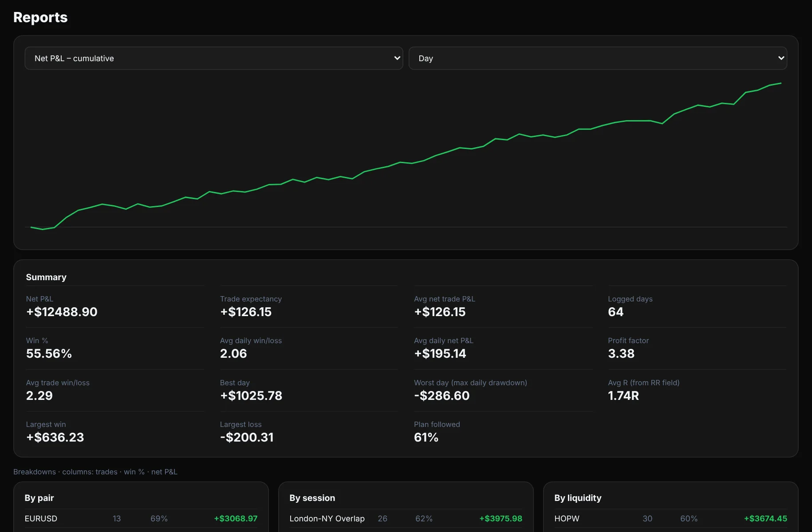Screen dimensions: 812x532
Task: Click the Summary section heading
Action: pos(46,277)
